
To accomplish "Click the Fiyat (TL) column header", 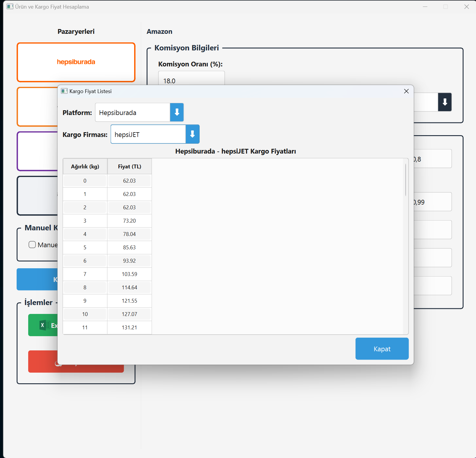I will pos(129,167).
